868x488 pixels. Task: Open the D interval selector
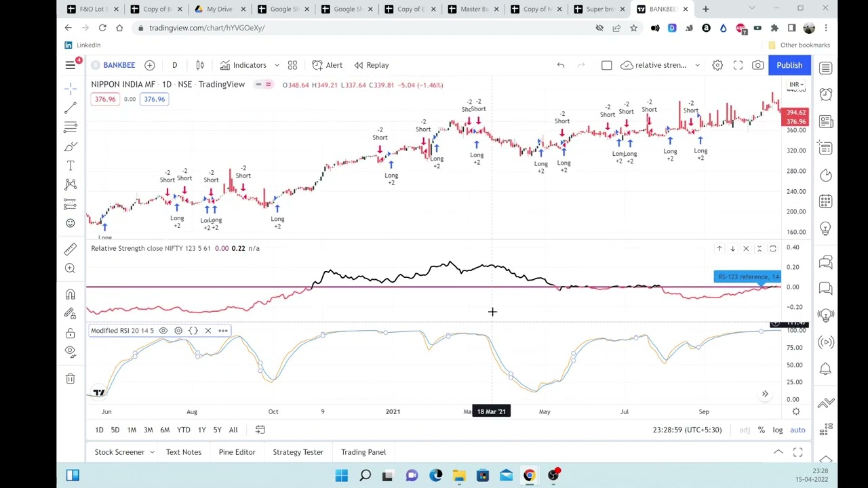coord(174,65)
